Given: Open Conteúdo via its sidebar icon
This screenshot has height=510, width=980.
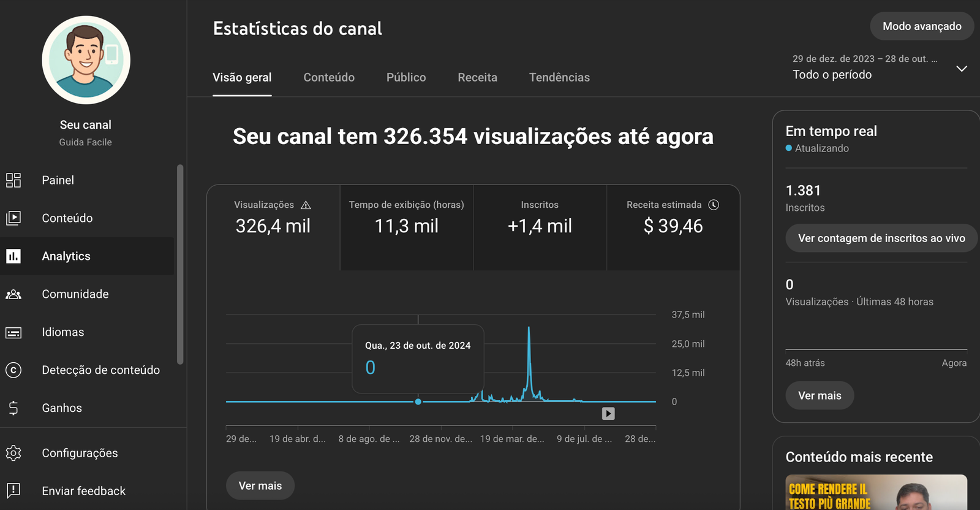Looking at the screenshot, I should pos(13,218).
